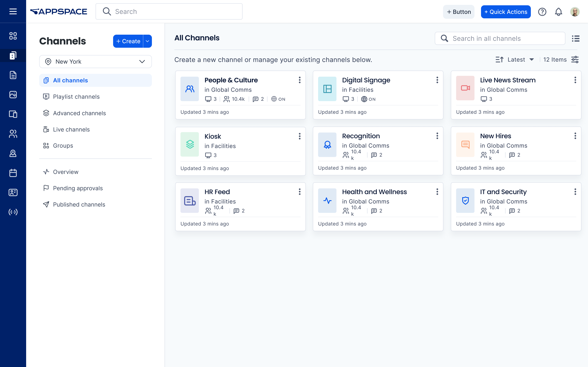
Task: Open the filter options beside item count
Action: click(575, 60)
